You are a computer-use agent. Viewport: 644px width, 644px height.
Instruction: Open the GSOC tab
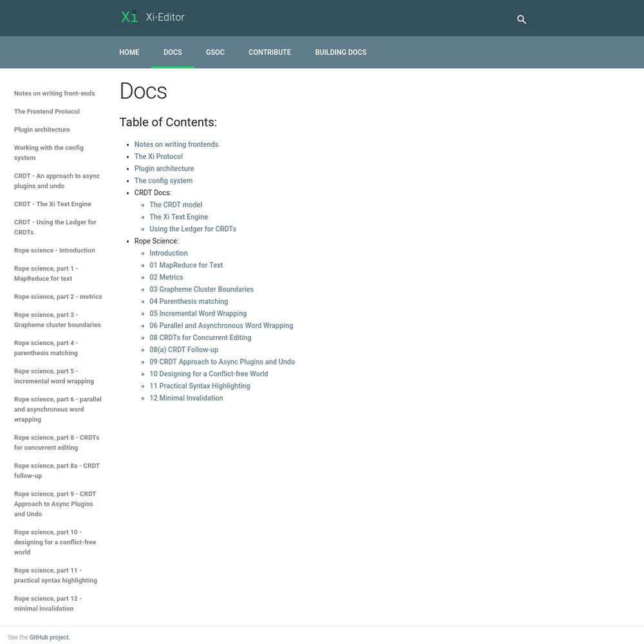215,52
